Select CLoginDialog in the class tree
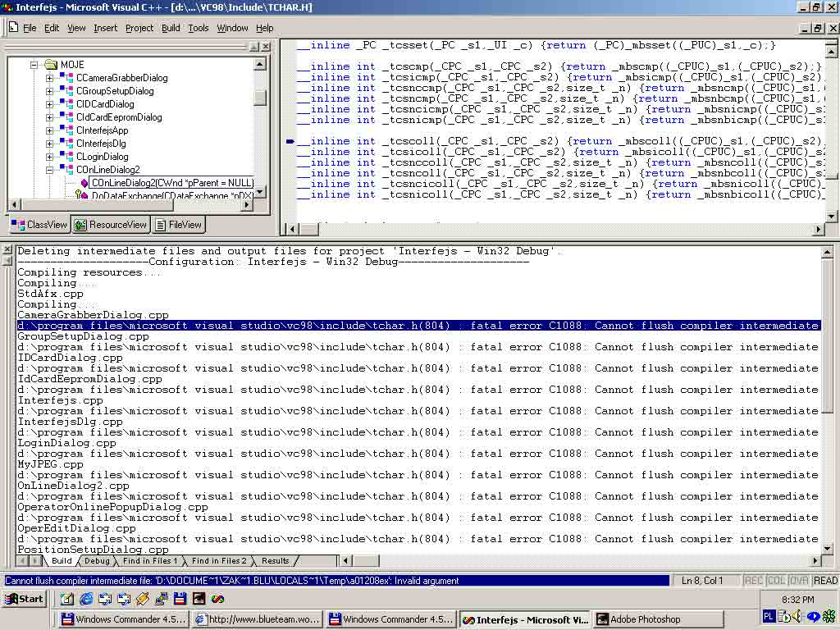 pos(103,157)
